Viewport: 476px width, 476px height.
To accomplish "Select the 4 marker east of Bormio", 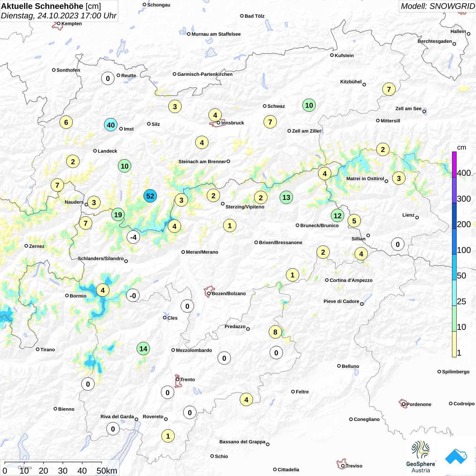I will (x=103, y=290).
